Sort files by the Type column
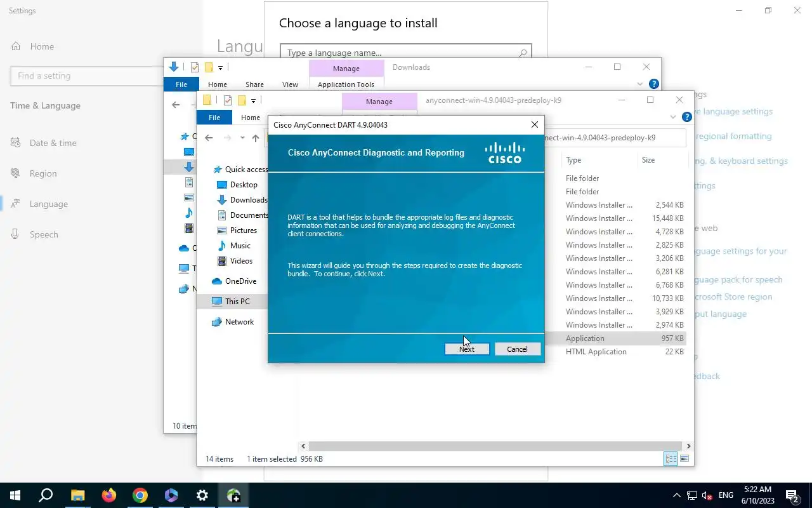The height and width of the screenshot is (508, 812). [x=599, y=160]
